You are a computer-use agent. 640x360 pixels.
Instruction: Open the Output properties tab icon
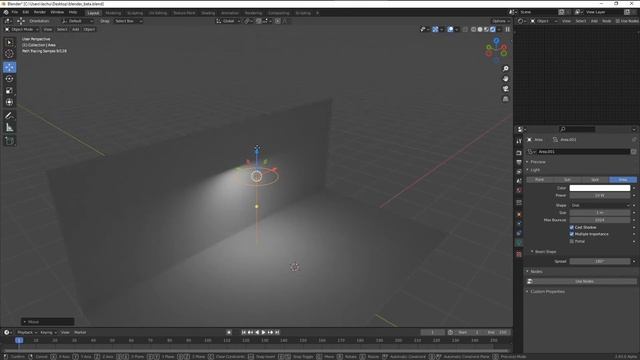(519, 162)
